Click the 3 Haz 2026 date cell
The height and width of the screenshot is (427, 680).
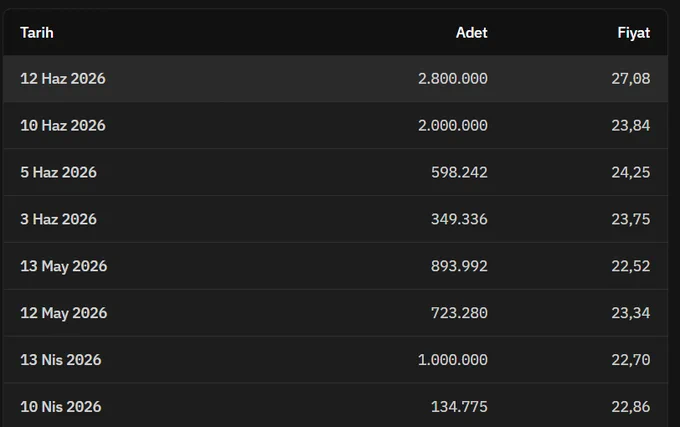(59, 219)
